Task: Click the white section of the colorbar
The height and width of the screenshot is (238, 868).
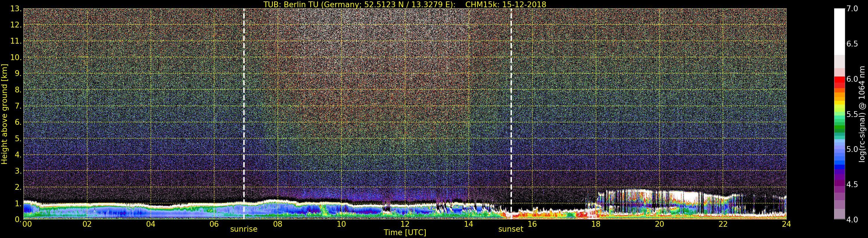Action: click(x=839, y=32)
